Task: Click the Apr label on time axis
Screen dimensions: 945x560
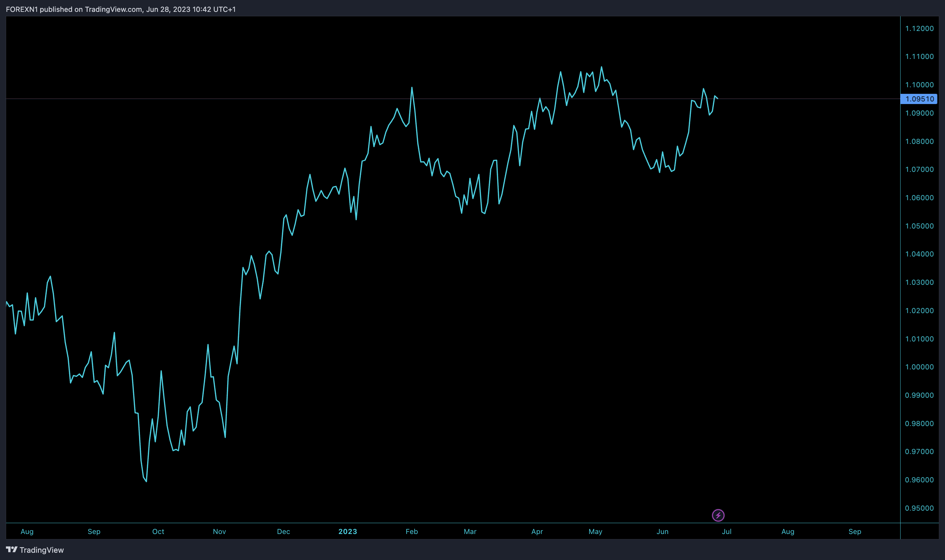Action: [537, 531]
